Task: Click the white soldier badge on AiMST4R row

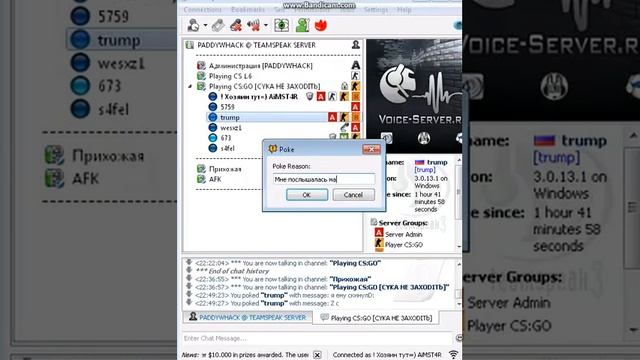Action: coord(332,96)
